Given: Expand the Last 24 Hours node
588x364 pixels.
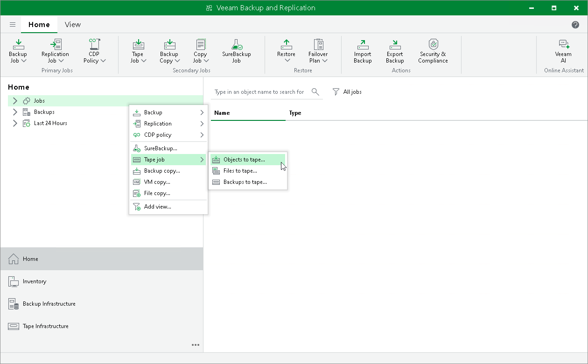Looking at the screenshot, I should click(x=15, y=123).
